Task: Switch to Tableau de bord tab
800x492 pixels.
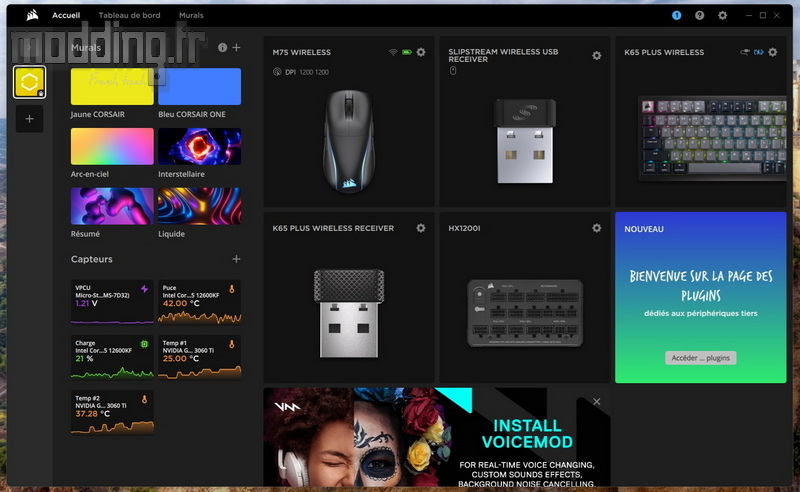Action: [x=129, y=15]
